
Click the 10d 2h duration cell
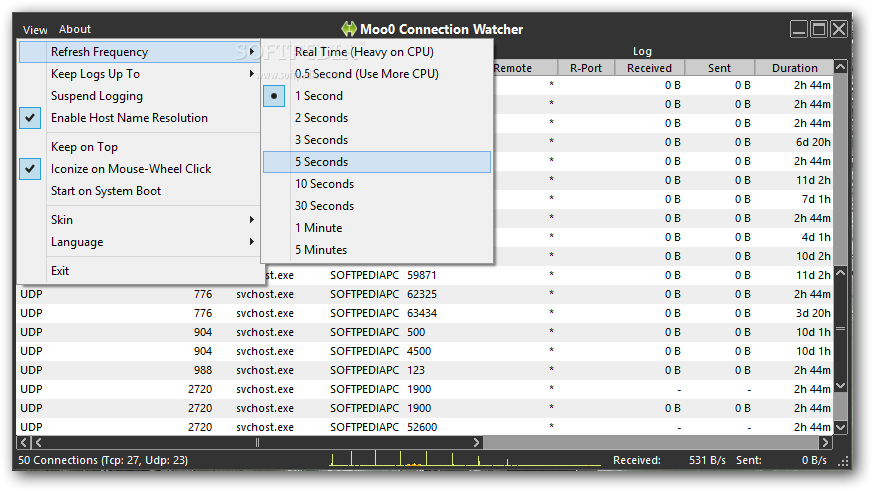coord(813,256)
